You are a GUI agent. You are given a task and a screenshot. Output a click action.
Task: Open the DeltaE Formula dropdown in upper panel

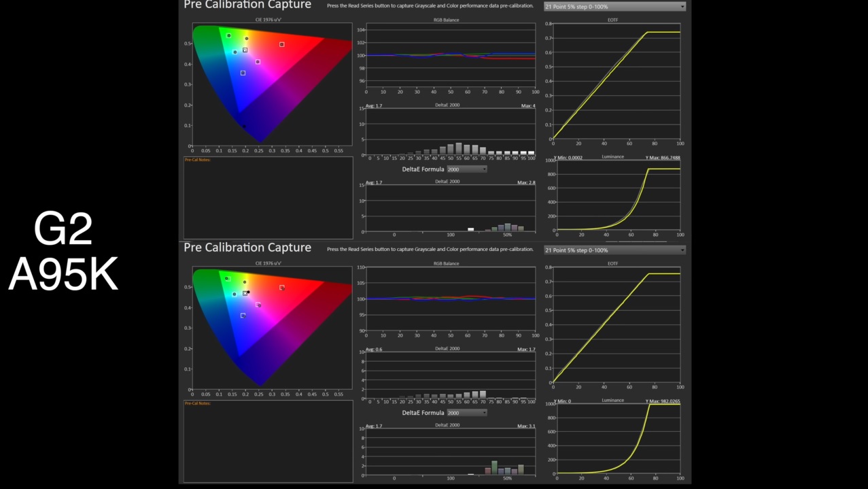pyautogui.click(x=466, y=169)
